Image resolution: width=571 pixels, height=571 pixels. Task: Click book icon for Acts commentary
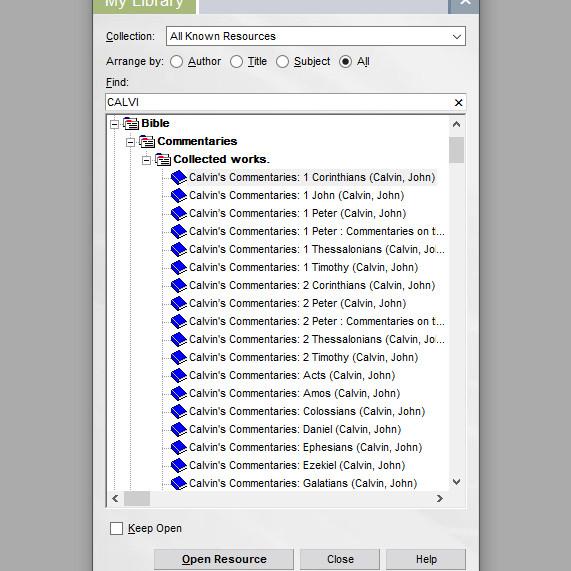(179, 375)
